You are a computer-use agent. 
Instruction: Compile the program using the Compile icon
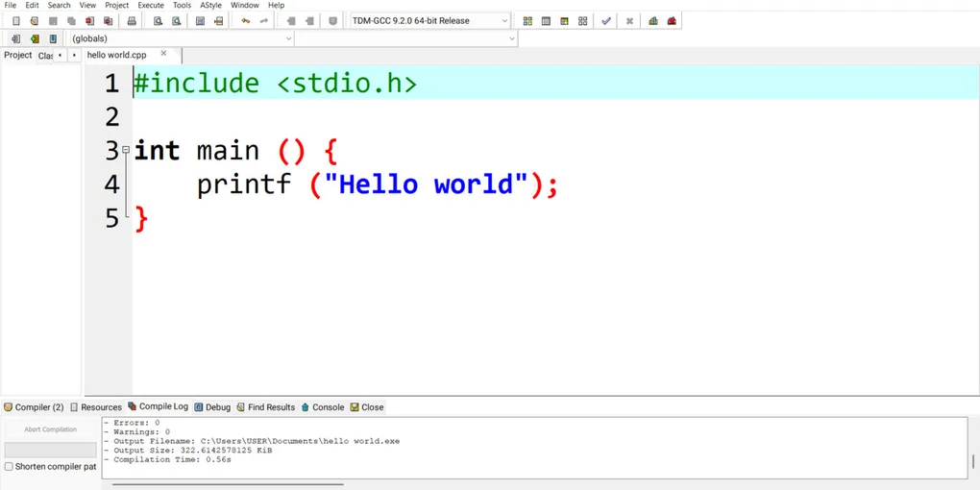(x=527, y=20)
